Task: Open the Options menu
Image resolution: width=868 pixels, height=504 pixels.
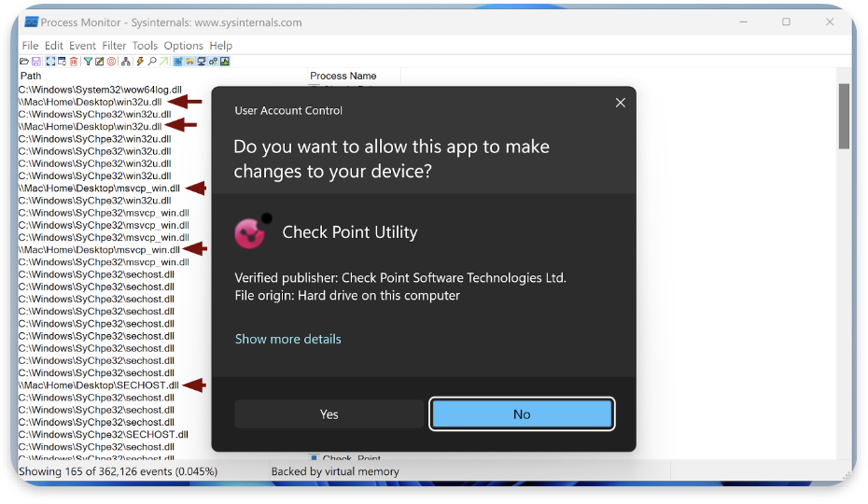Action: [x=183, y=46]
